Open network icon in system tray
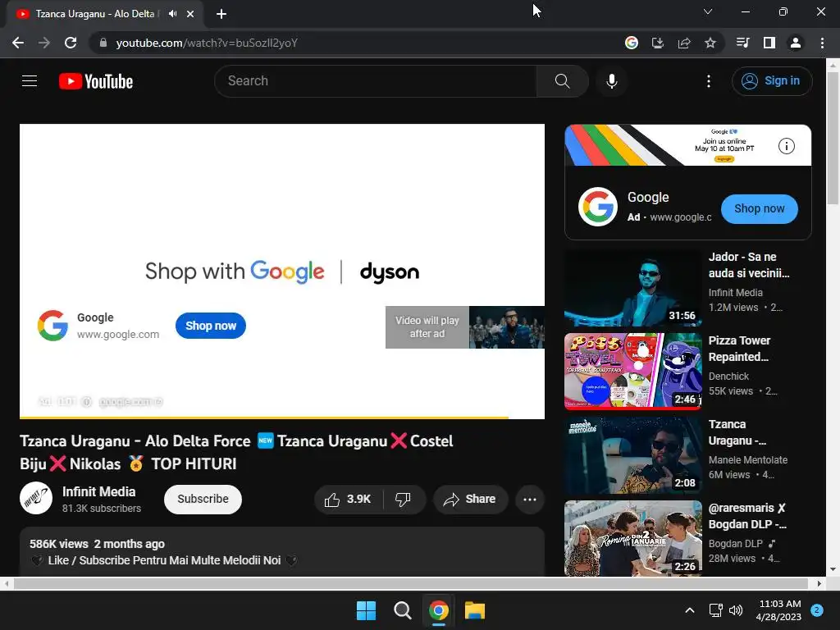 pos(715,610)
